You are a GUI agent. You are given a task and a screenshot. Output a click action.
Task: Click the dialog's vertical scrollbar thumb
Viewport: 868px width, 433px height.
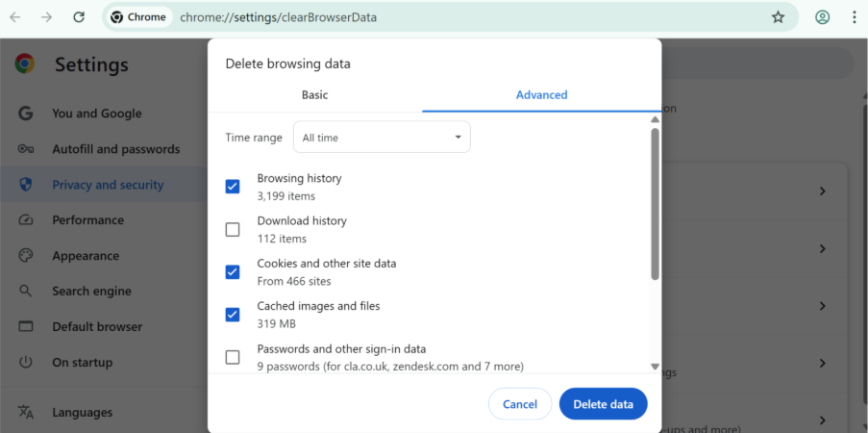click(655, 204)
